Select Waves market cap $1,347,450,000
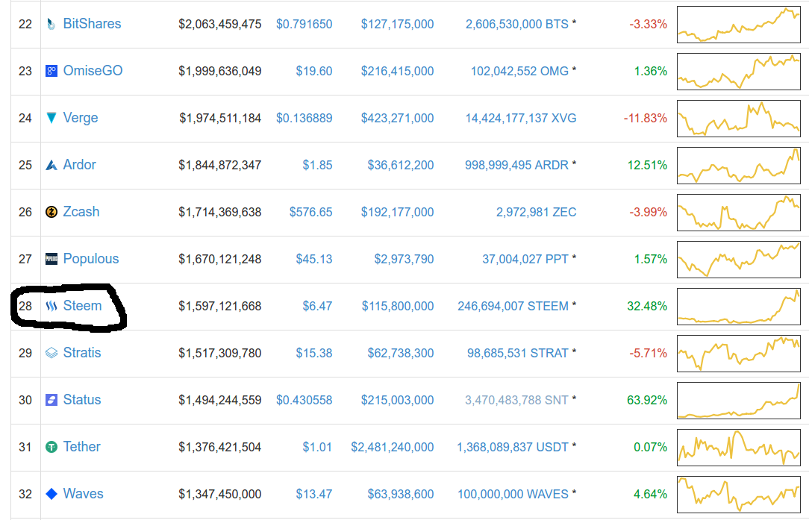812x520 pixels. point(220,494)
